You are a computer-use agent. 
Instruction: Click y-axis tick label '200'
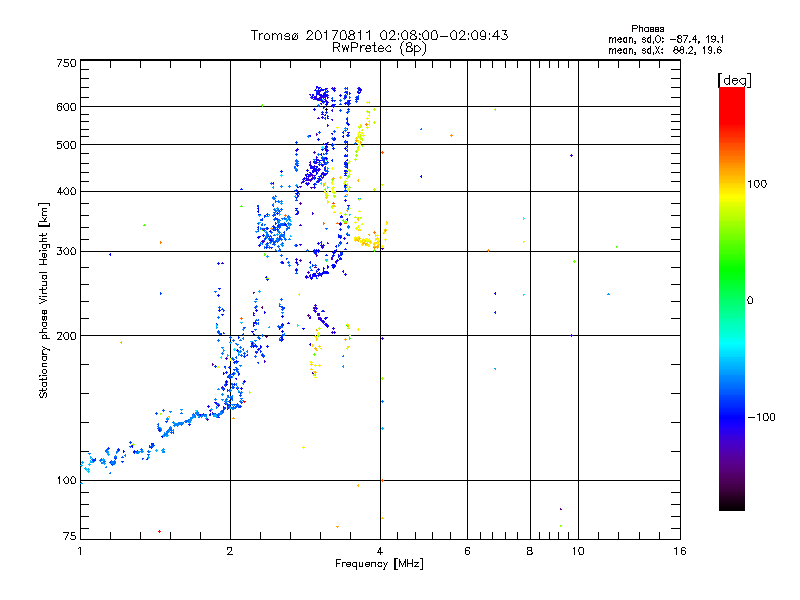click(66, 336)
